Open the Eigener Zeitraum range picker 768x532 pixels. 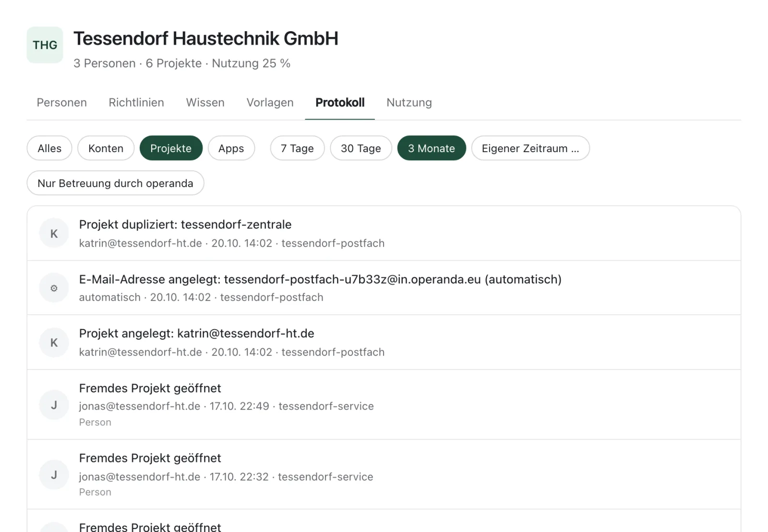pyautogui.click(x=530, y=148)
